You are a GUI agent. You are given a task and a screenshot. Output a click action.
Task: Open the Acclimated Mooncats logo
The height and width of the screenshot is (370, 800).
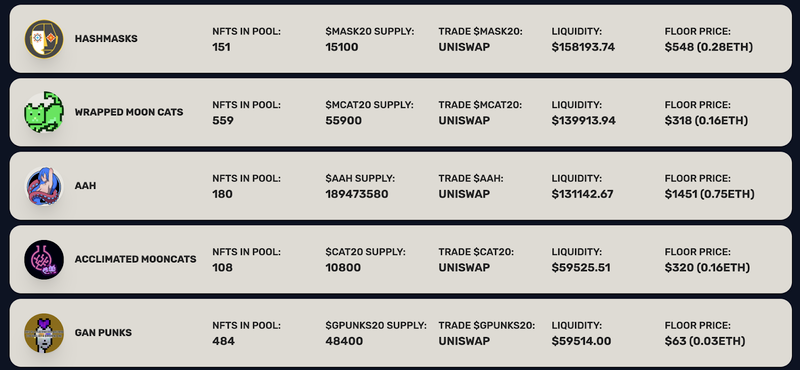[x=44, y=259]
